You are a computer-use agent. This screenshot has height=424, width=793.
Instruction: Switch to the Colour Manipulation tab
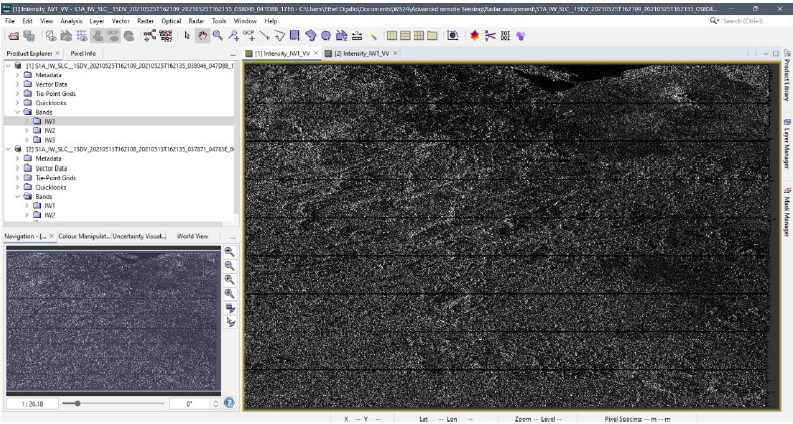[x=83, y=236]
